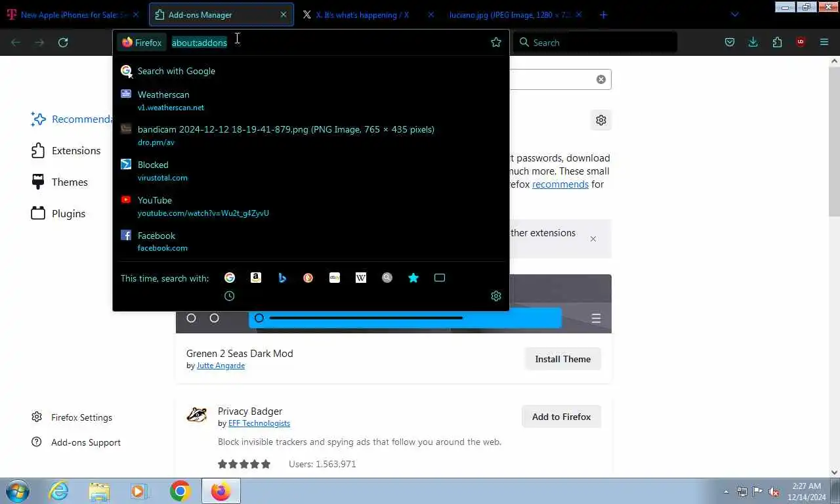
Task: Close the luciano.jpg tab
Action: tap(578, 14)
